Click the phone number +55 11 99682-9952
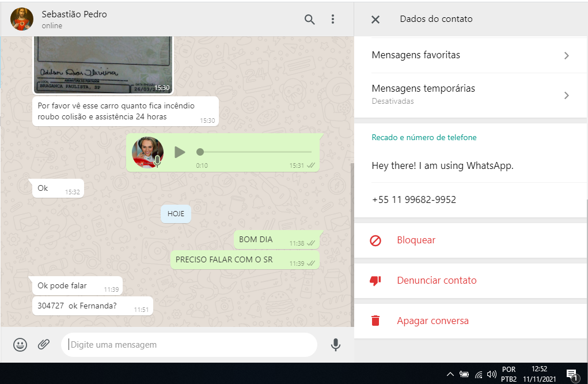Viewport: 588px width, 384px height. [414, 200]
